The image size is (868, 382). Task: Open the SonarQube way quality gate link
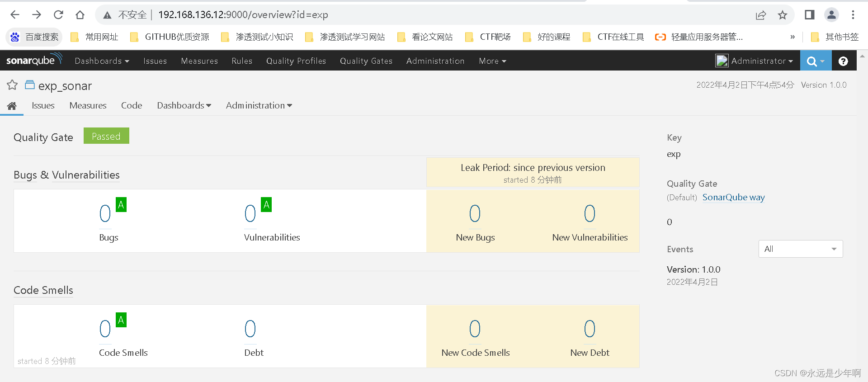(733, 197)
